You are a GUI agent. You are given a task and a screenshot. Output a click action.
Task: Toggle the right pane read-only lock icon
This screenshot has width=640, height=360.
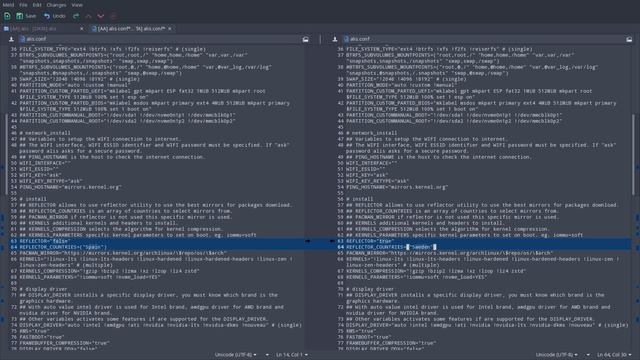pos(629,39)
